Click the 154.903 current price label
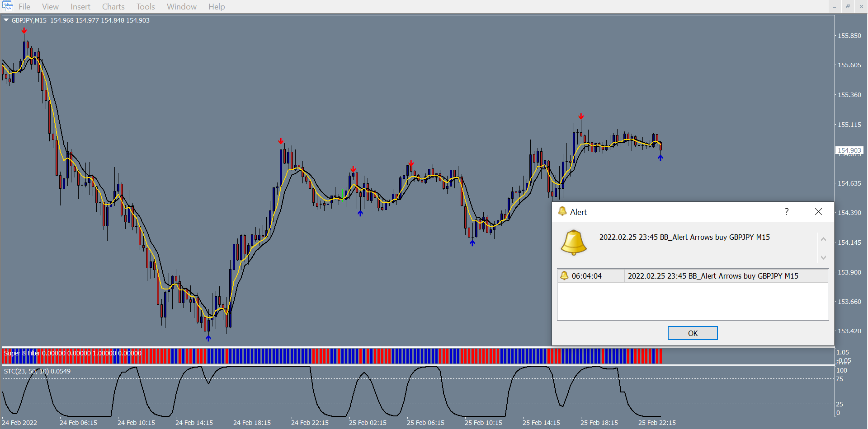This screenshot has width=868, height=429. point(849,150)
